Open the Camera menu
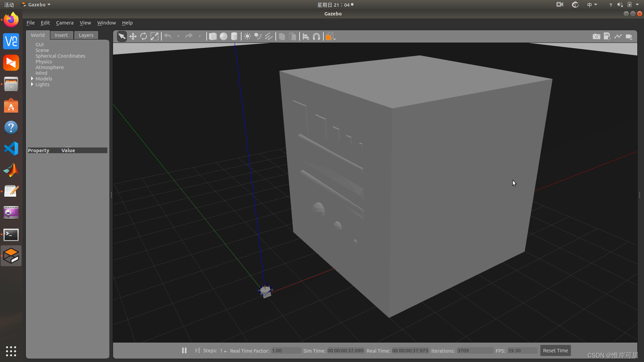The width and height of the screenshot is (644, 362). tap(64, 23)
